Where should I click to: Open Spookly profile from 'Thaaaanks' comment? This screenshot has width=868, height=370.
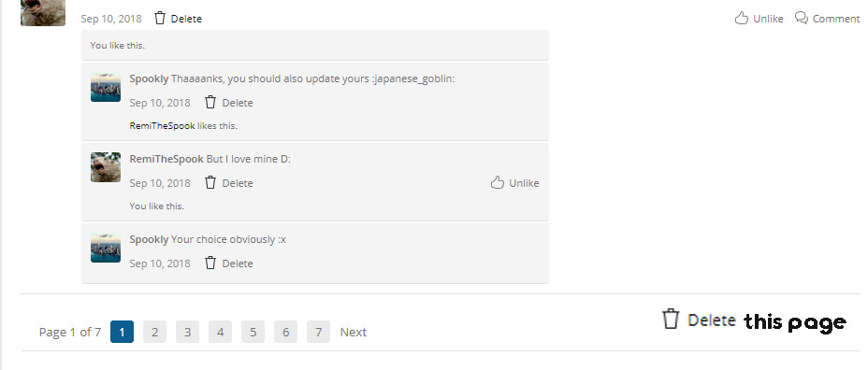point(149,78)
